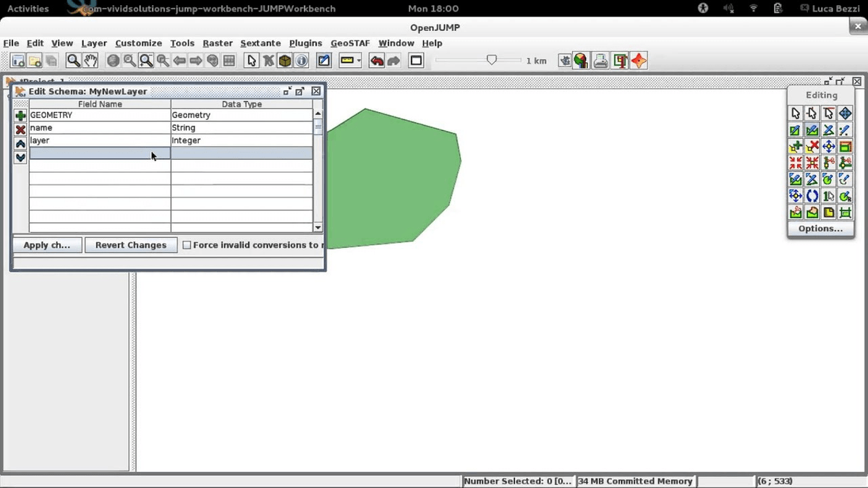Select the Rotate blue circular arrows tool
Image resolution: width=868 pixels, height=488 pixels.
(x=812, y=196)
